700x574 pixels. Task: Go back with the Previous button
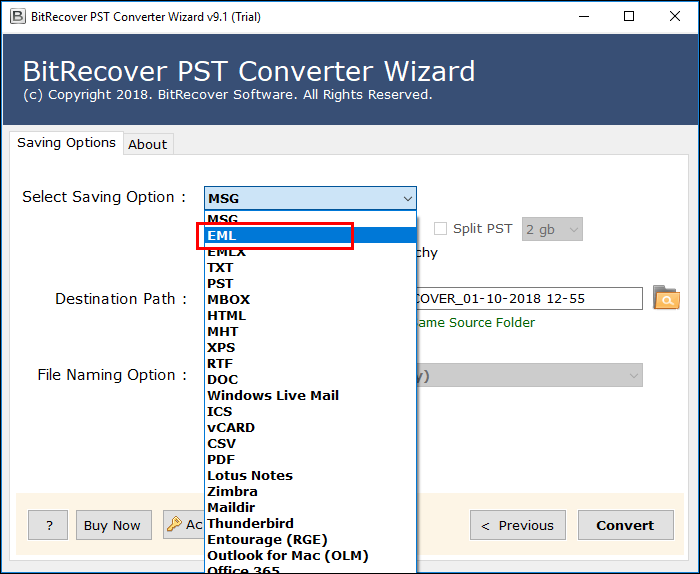pyautogui.click(x=517, y=525)
